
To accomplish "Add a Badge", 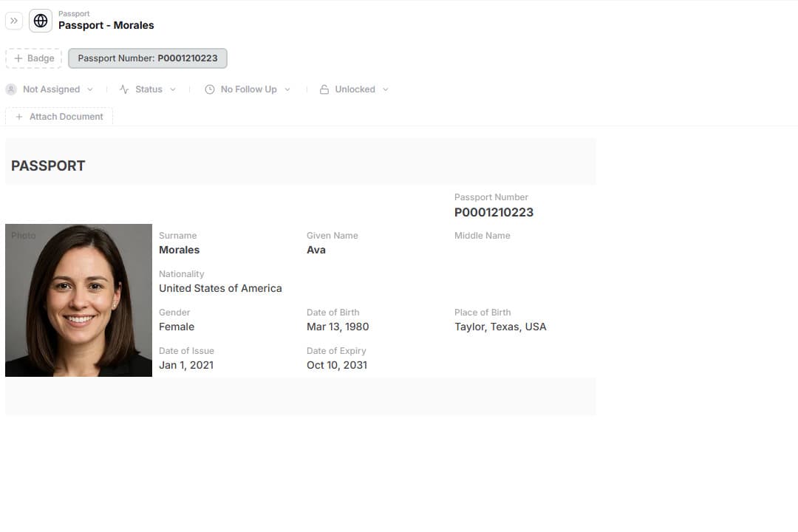I will [x=33, y=58].
